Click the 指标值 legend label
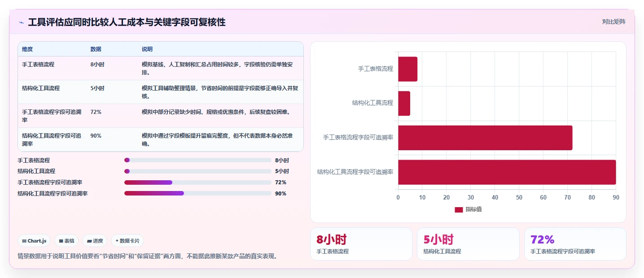The width and height of the screenshot is (644, 278). 473,209
